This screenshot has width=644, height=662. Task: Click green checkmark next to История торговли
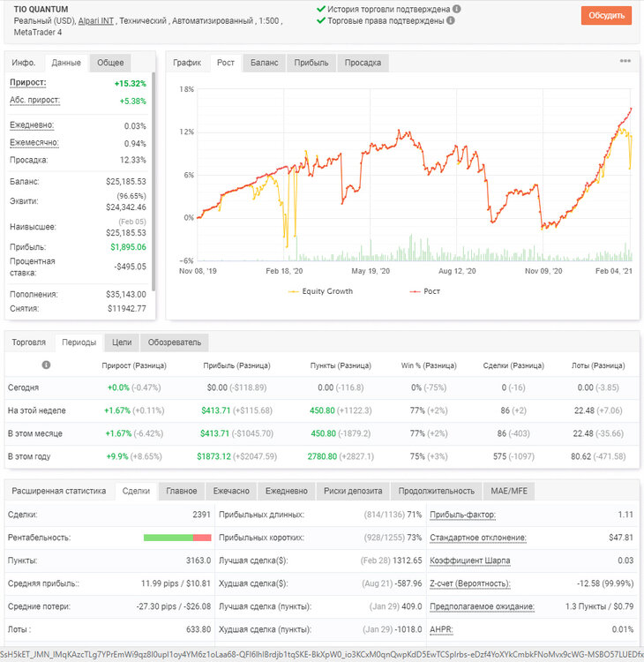[x=321, y=9]
